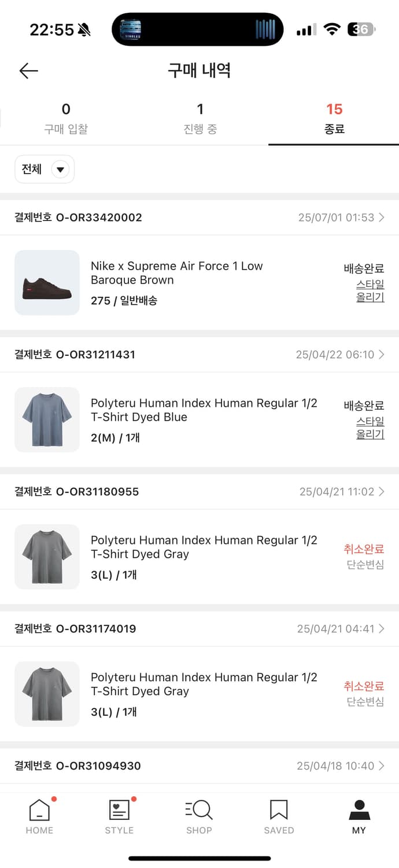Screen dimensions: 399x868
Task: Expand order O-OR31211431 details chevron
Action: pos(382,355)
